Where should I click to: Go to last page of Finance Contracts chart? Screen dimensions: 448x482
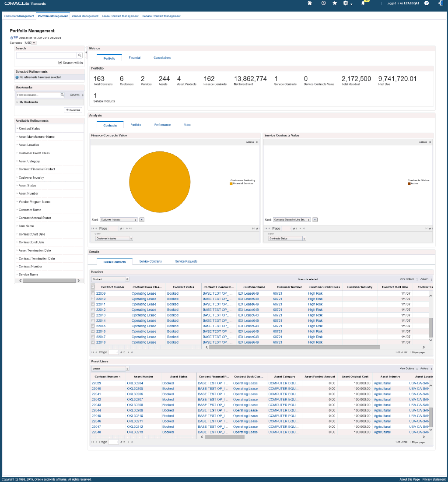coord(130,229)
